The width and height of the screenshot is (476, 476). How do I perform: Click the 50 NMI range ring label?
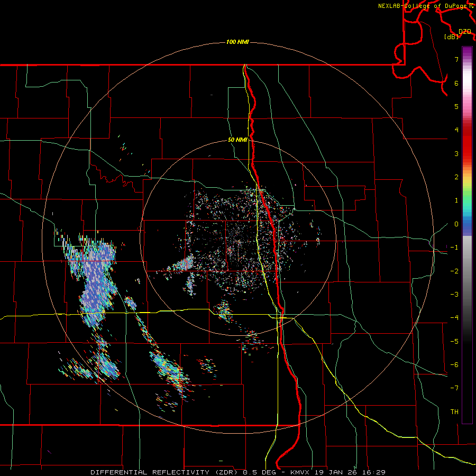coord(237,140)
